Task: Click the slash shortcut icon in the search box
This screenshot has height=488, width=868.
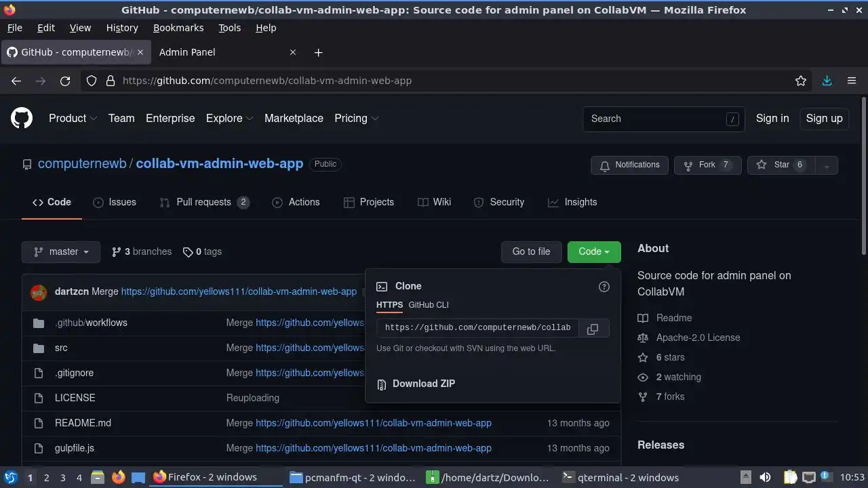Action: [732, 119]
